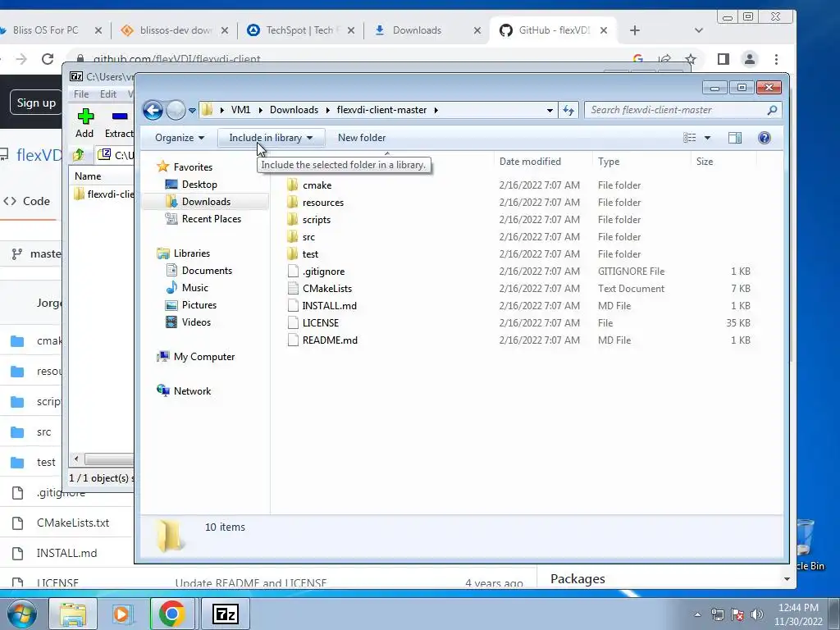The image size is (840, 630).
Task: Click the search magnifier icon in Explorer
Action: click(772, 111)
